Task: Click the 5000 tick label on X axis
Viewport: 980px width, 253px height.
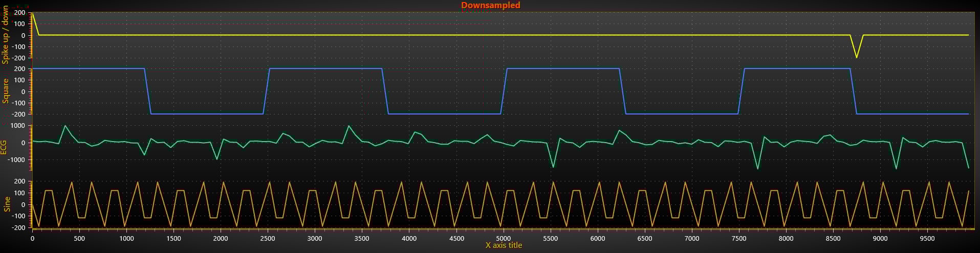Action: (503, 238)
